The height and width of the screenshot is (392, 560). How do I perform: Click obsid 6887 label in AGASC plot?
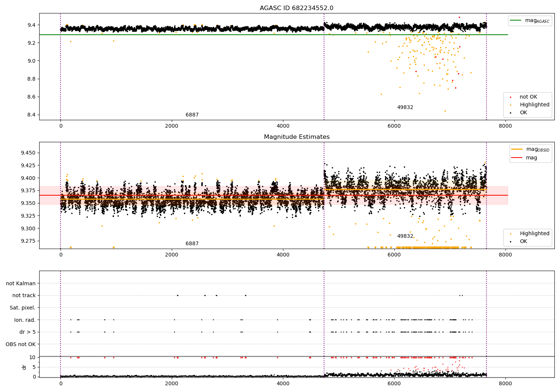(x=192, y=115)
